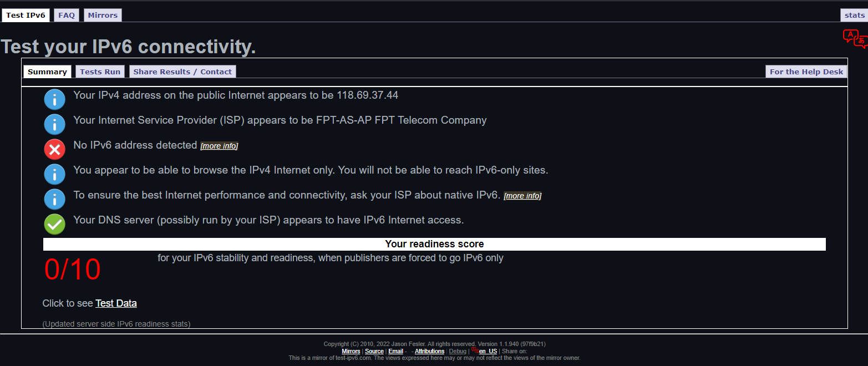Open the translation language icon at top right

[855, 38]
